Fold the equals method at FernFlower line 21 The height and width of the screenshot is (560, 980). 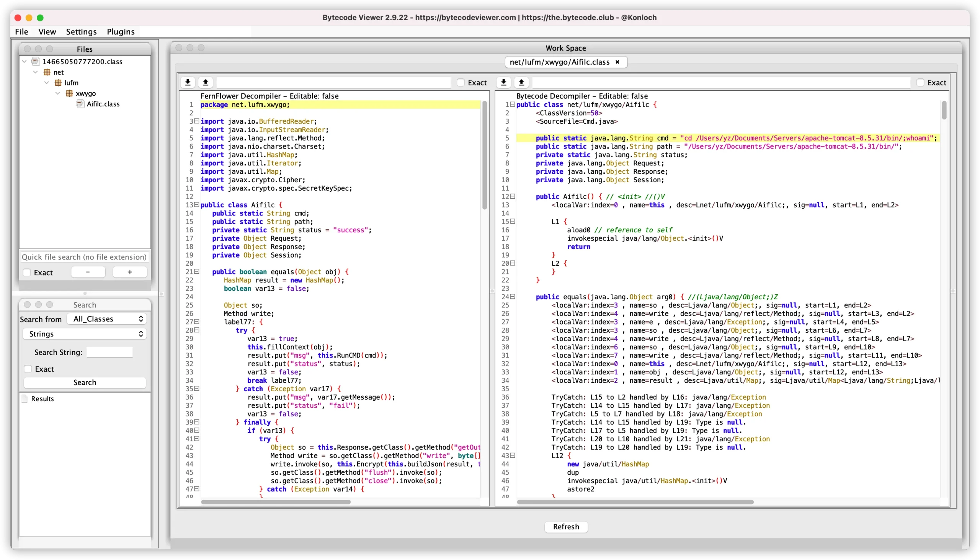coord(196,271)
